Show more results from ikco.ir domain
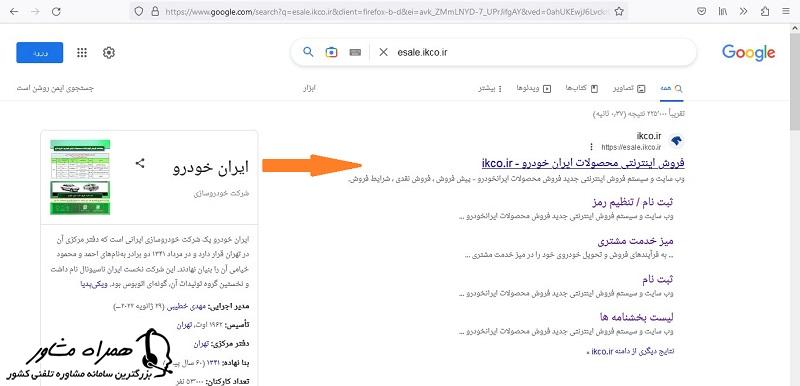 point(631,351)
